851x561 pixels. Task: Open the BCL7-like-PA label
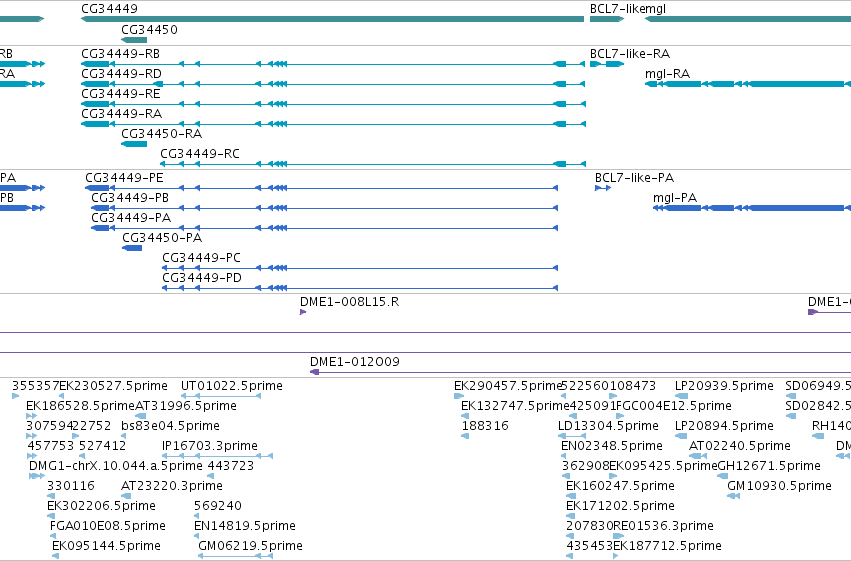[x=634, y=177]
